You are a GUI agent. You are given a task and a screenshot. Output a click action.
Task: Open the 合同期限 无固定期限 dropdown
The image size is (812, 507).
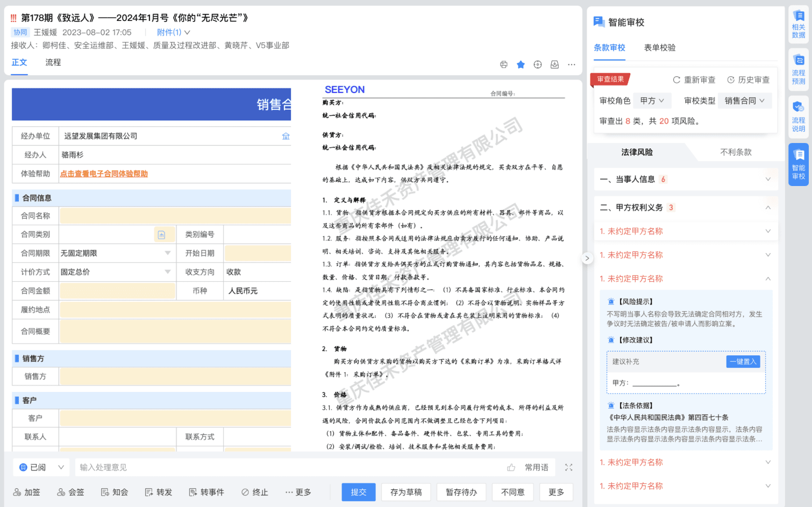[116, 253]
